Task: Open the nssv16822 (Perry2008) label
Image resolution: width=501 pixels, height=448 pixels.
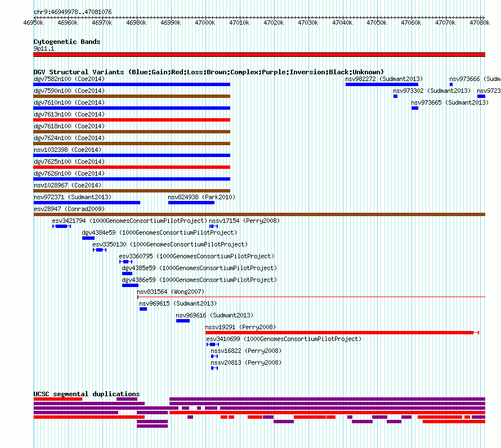Action: (x=246, y=351)
